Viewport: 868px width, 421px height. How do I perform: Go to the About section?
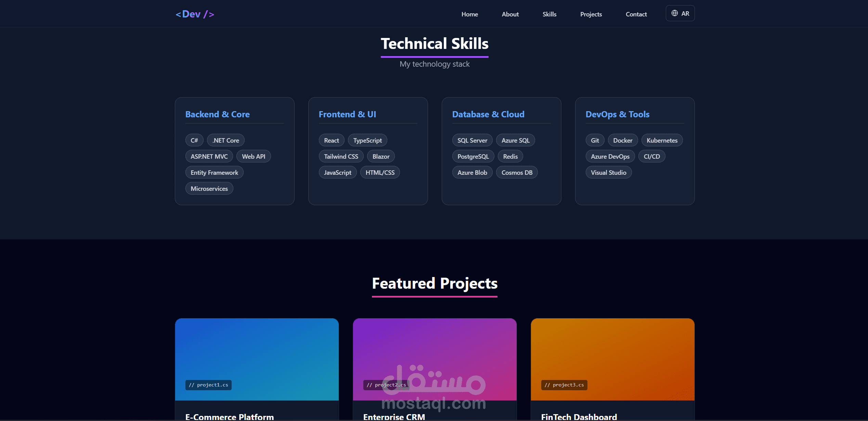(510, 14)
